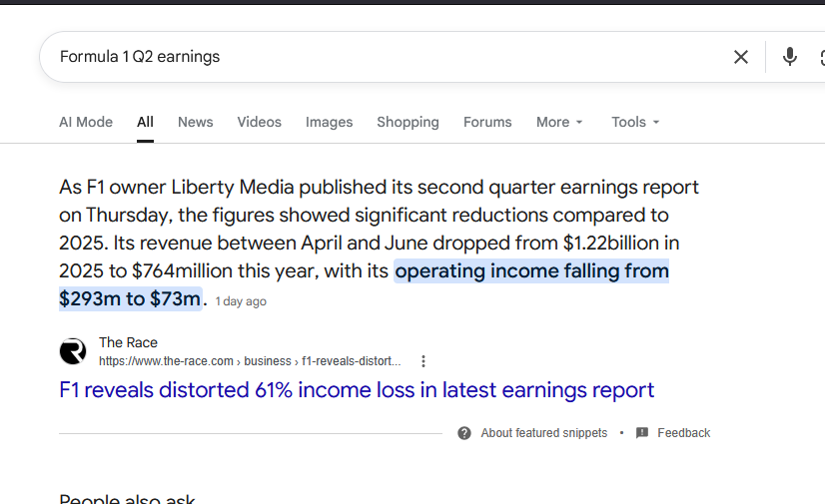Open the Forums tab
825x504 pixels.
point(487,122)
